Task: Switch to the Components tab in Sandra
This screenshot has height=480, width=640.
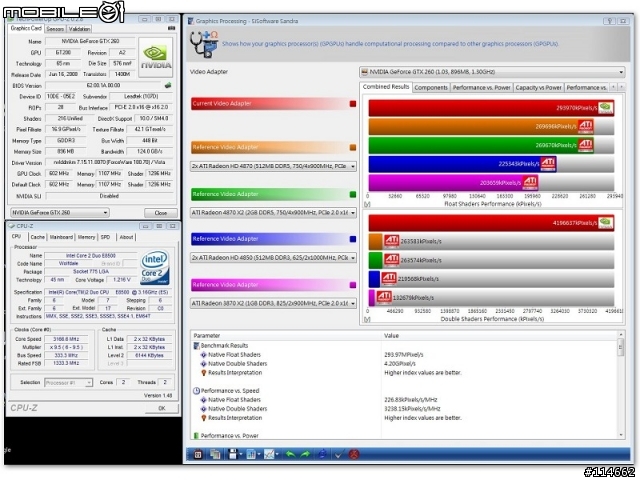Action: pyautogui.click(x=431, y=87)
